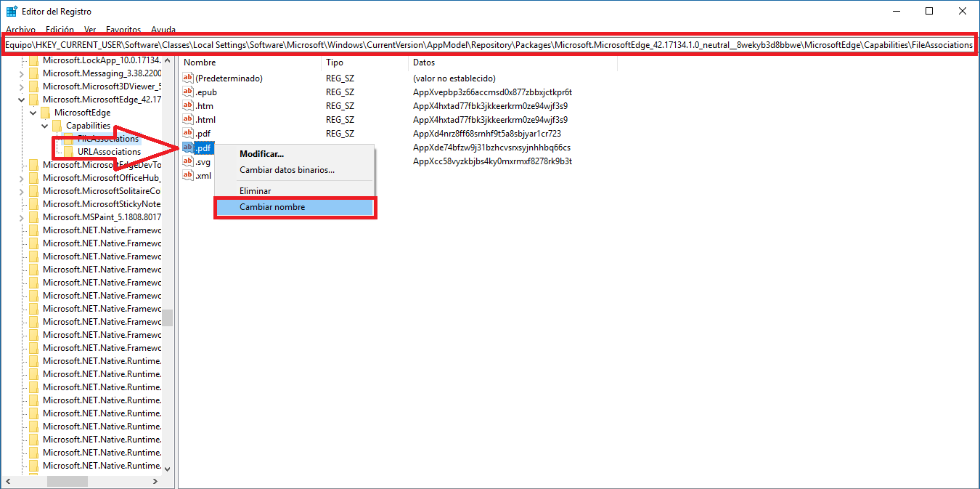The height and width of the screenshot is (489, 980).
Task: Click the string value icon for (Predeterminado)
Action: pos(188,78)
